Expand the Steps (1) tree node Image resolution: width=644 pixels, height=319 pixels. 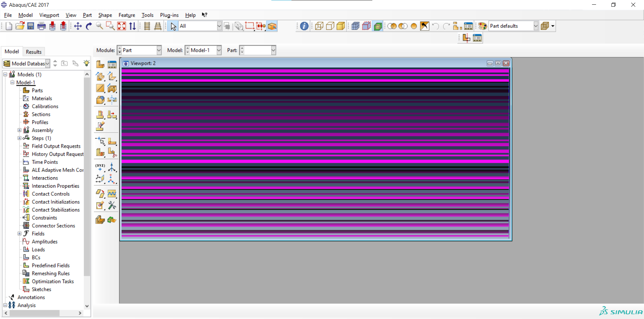click(19, 138)
